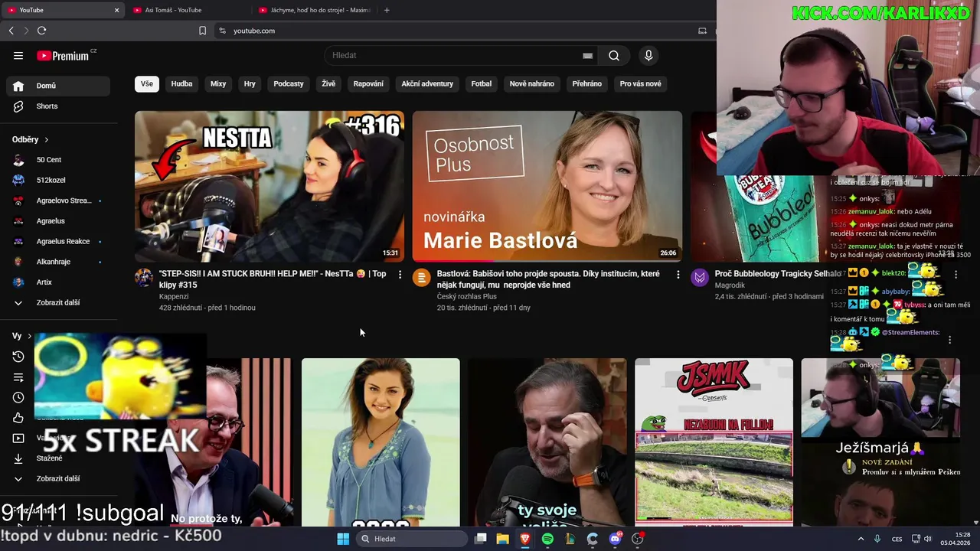Select the Hry filter chip
980x551 pixels.
(250, 83)
